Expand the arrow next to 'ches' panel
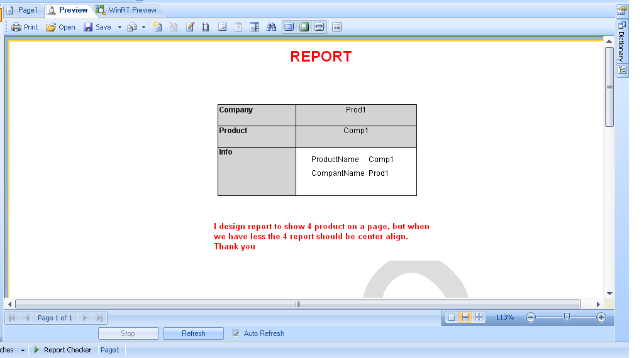This screenshot has width=644, height=358. (x=23, y=350)
